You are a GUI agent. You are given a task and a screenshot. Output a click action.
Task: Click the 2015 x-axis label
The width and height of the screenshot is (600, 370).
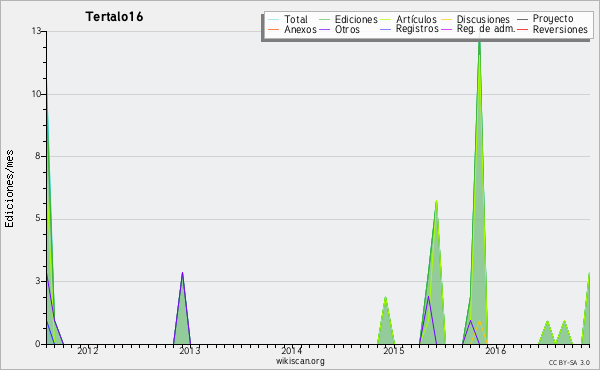pyautogui.click(x=393, y=351)
